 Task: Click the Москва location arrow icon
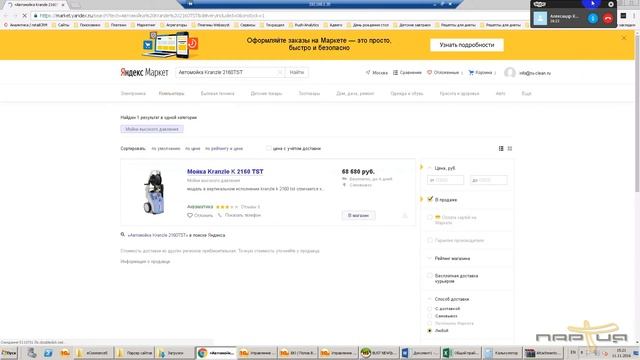pyautogui.click(x=368, y=72)
